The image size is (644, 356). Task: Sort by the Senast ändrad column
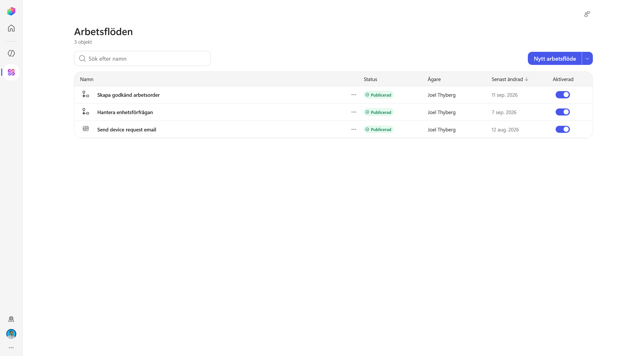tap(510, 79)
